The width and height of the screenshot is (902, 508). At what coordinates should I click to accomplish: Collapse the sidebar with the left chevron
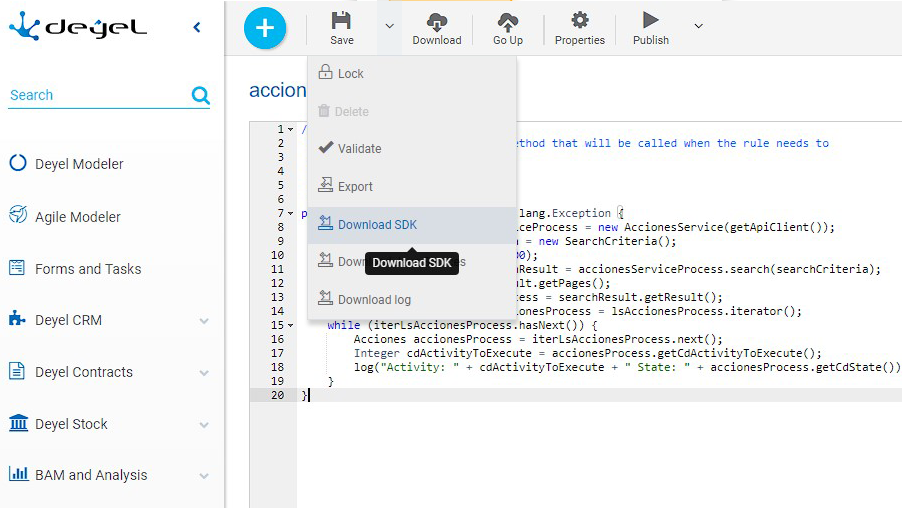point(197,27)
